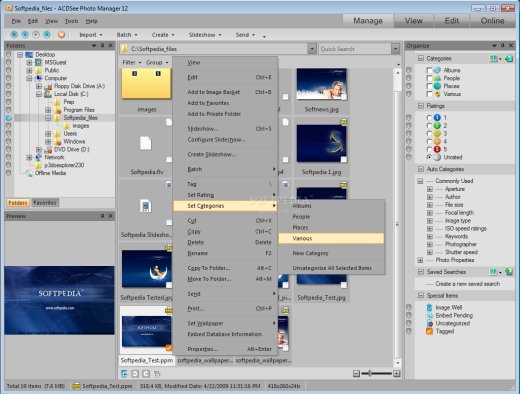
Task: Open the Favorites pane tab
Action: tap(45, 203)
